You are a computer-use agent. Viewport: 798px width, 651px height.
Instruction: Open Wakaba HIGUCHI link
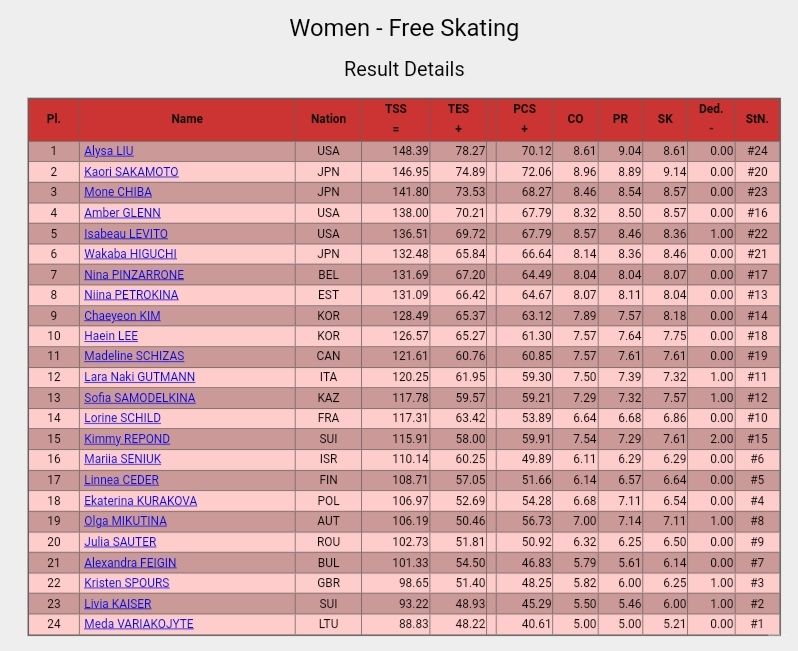(x=130, y=254)
